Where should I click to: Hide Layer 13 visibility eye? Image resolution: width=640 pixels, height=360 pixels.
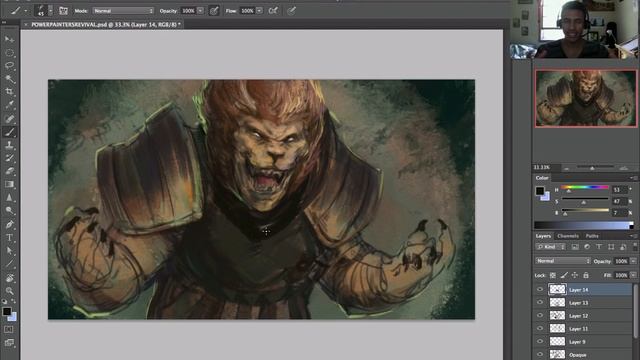[540, 302]
